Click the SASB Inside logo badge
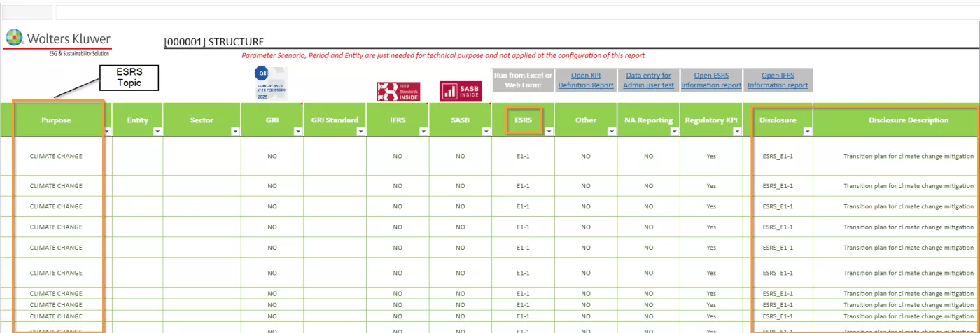 click(x=460, y=91)
